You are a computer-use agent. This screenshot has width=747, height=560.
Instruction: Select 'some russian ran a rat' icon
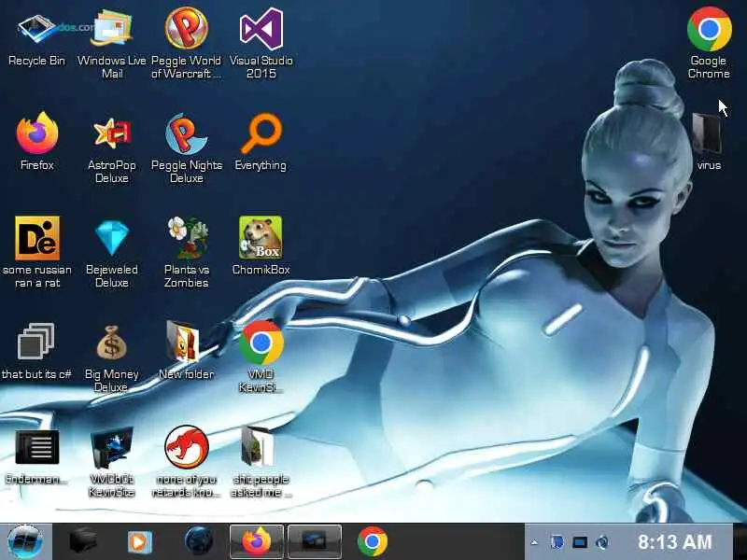[x=37, y=251]
